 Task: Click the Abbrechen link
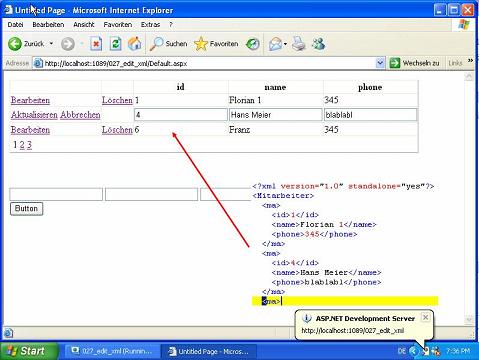80,115
